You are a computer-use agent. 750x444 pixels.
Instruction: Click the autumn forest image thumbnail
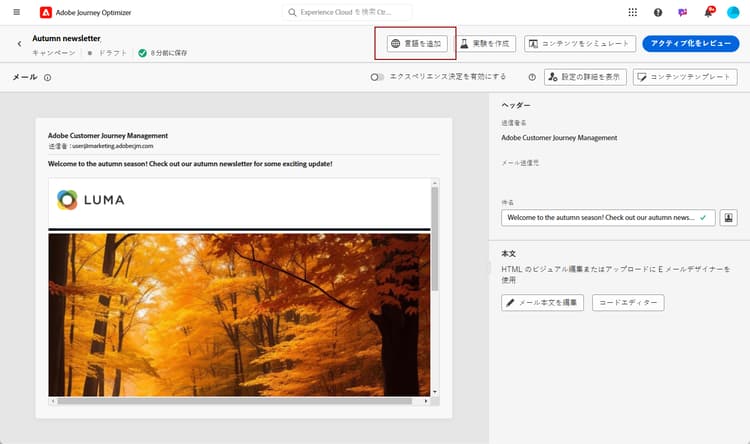pyautogui.click(x=239, y=315)
